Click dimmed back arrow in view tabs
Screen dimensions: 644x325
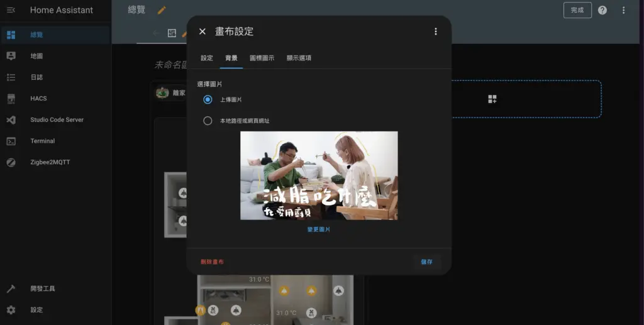coord(156,33)
